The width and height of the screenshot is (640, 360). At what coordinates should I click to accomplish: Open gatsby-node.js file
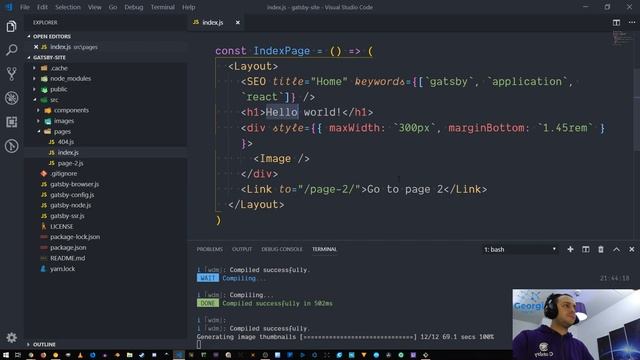pos(70,205)
